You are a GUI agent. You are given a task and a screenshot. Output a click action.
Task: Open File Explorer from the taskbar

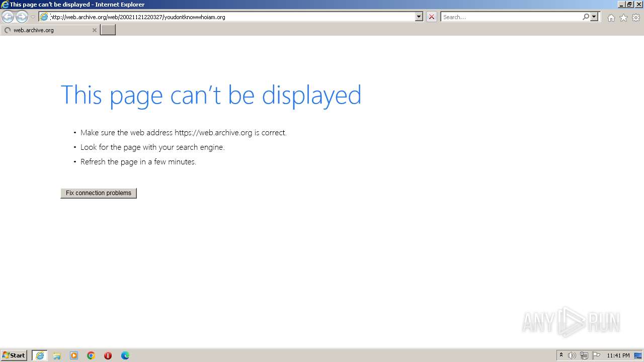(57, 355)
